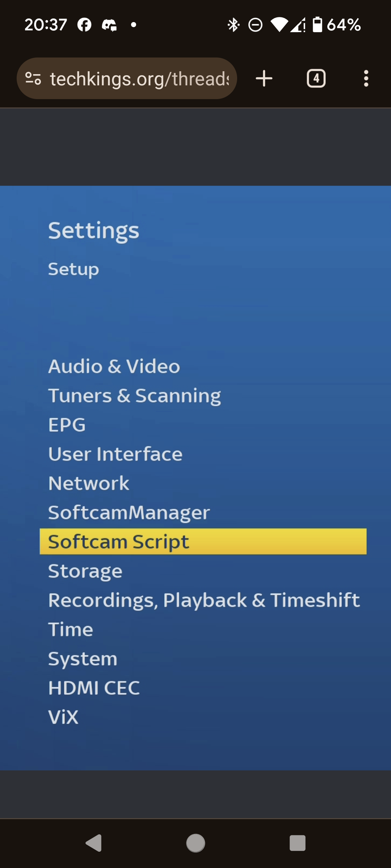The image size is (391, 868).
Task: Tap the site info icon in address bar
Action: point(33,78)
